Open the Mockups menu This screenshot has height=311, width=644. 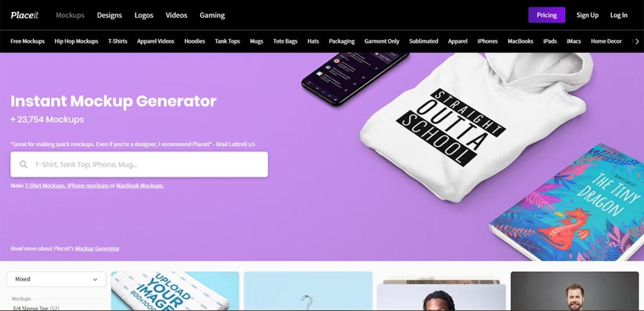click(70, 15)
